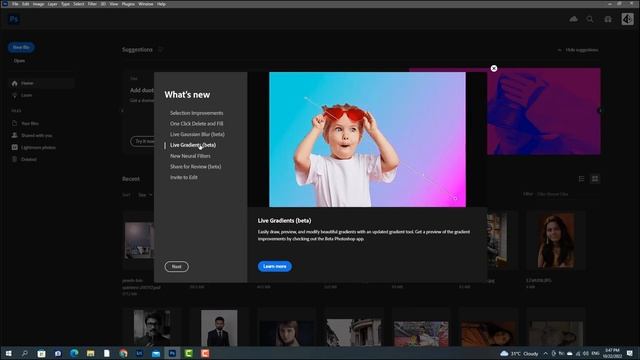Open the View menu
This screenshot has height=360, width=640.
point(114,4)
